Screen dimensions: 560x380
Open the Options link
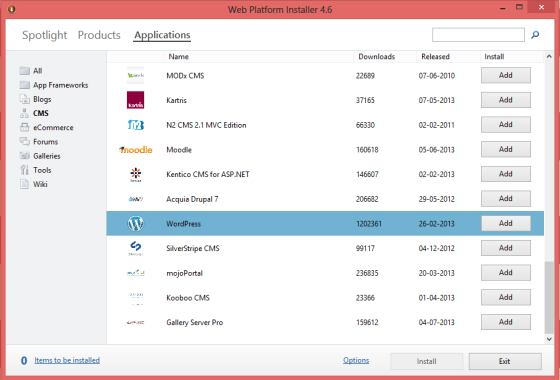point(356,360)
